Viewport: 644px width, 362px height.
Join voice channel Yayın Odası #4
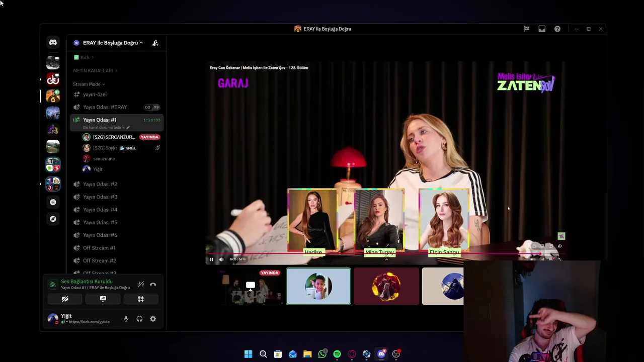[x=117, y=210]
